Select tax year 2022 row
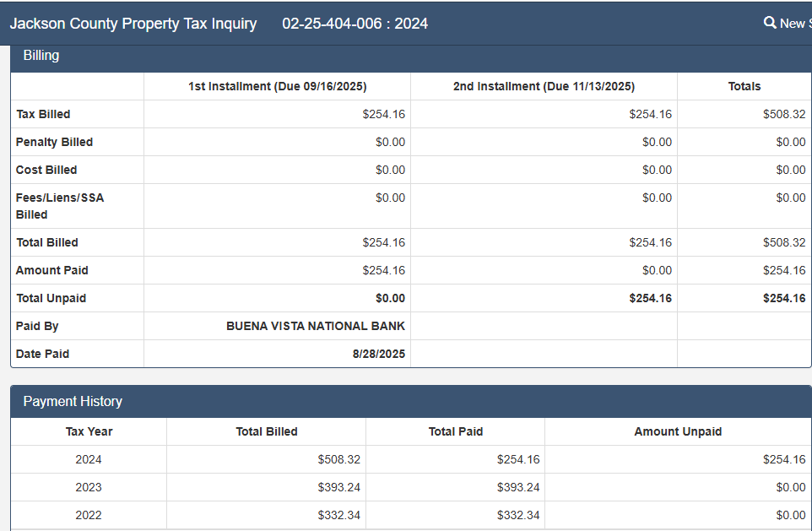Image resolution: width=812 pixels, height=531 pixels. 89,515
